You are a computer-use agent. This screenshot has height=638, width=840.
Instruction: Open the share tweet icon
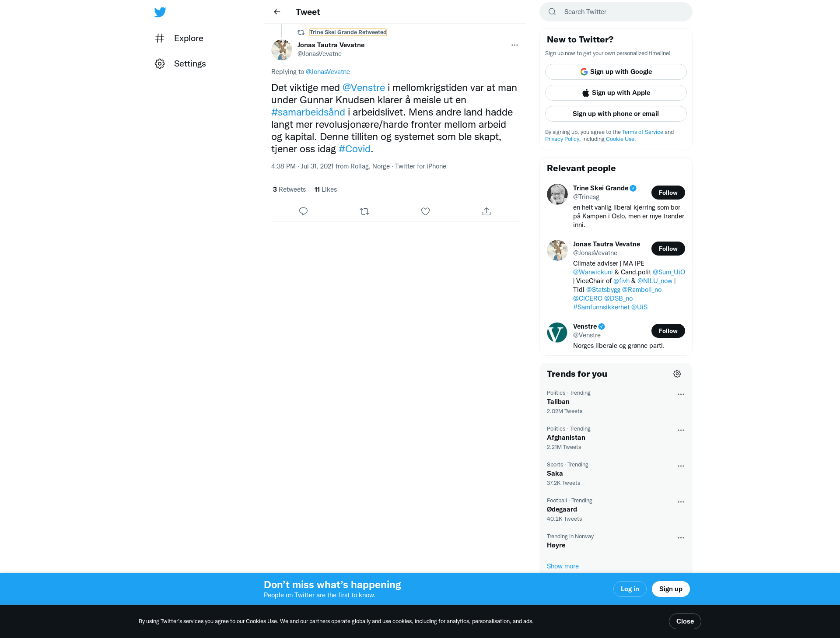coord(486,211)
